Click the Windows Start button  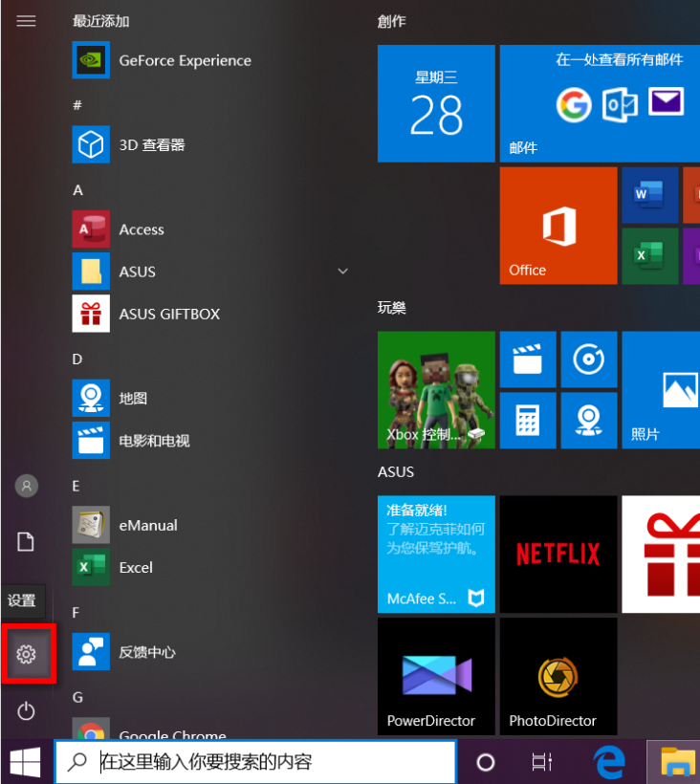(26, 762)
